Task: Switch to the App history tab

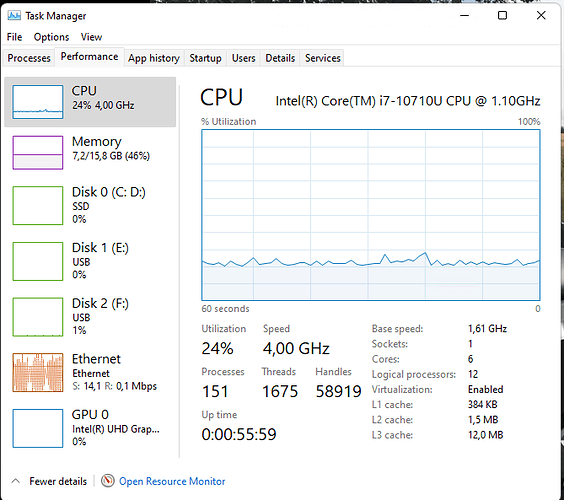Action: [154, 58]
